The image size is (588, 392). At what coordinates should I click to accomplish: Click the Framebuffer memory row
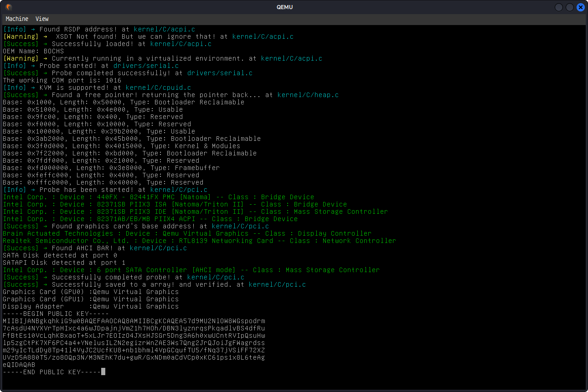(x=111, y=168)
